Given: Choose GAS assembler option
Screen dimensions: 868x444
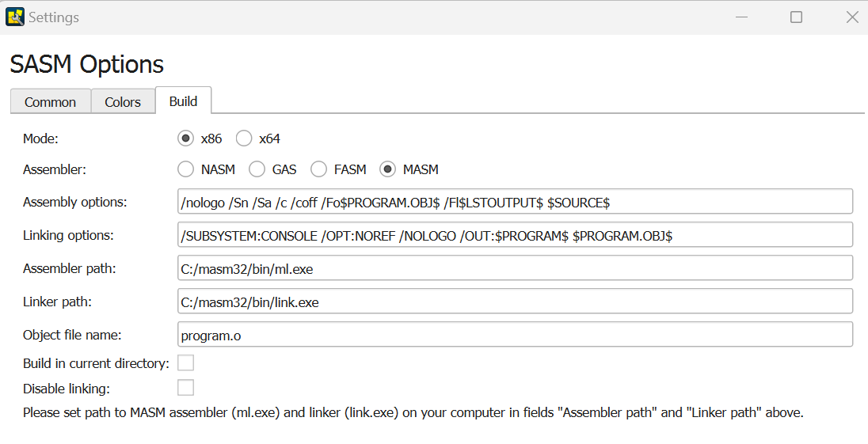Looking at the screenshot, I should (257, 169).
